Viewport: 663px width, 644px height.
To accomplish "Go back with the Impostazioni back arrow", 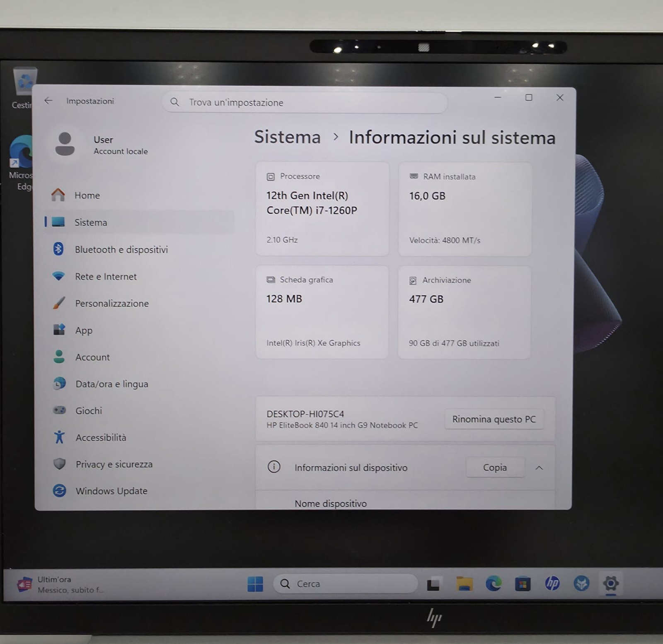I will pos(48,101).
